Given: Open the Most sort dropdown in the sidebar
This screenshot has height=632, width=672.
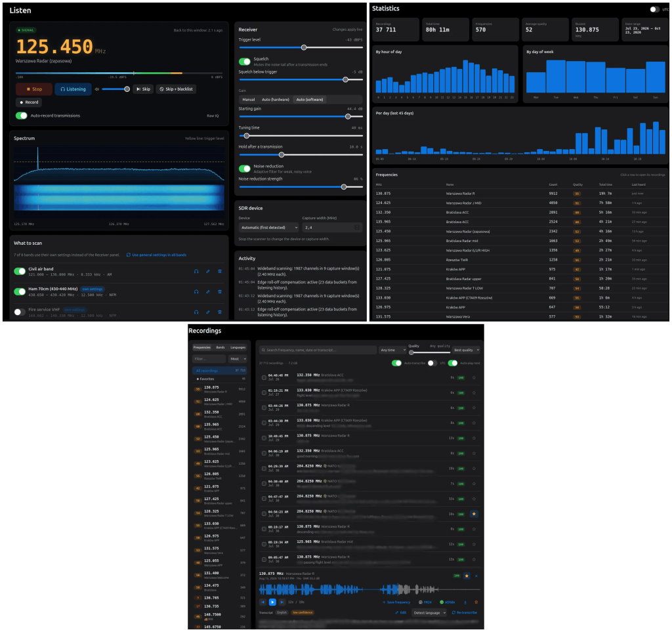Looking at the screenshot, I should pyautogui.click(x=238, y=358).
